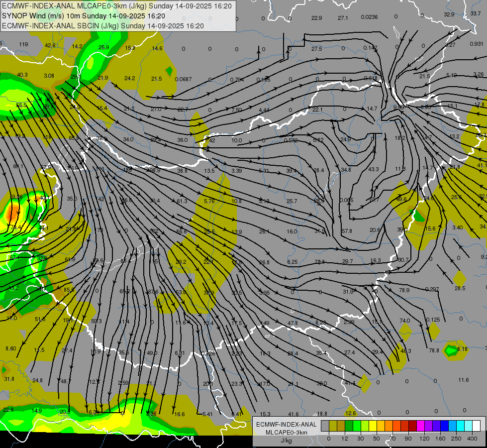Screen dimensions: 487x448
Task: Click the map value 0.125
Action: (433, 320)
